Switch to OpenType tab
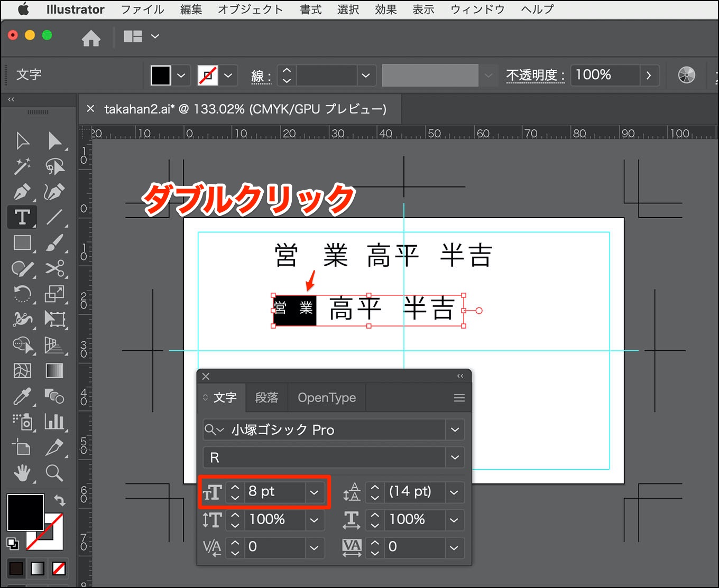This screenshot has width=719, height=588. (x=327, y=398)
